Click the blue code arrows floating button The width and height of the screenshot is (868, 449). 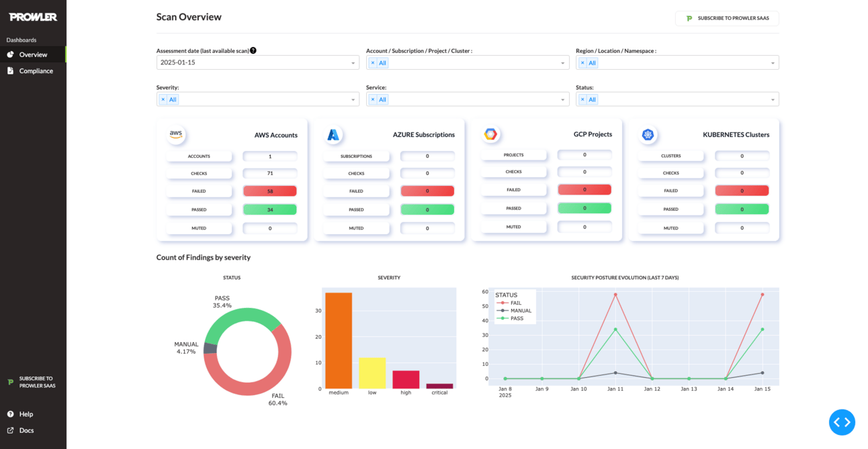[842, 422]
